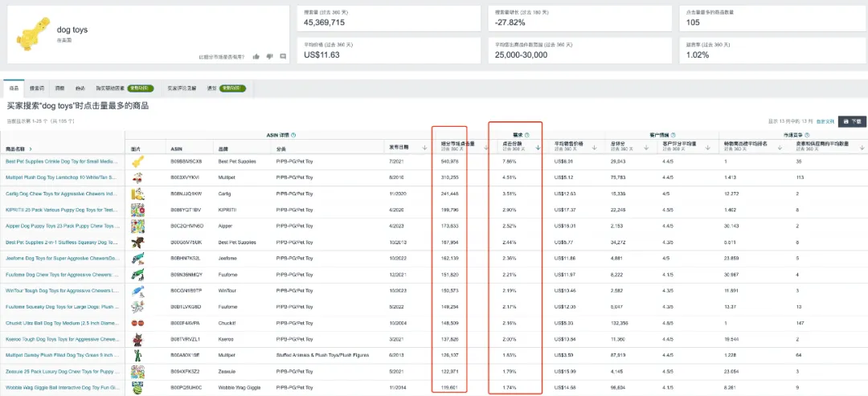Select click share cell 7.86%
The height and width of the screenshot is (396, 868).
[x=508, y=161]
